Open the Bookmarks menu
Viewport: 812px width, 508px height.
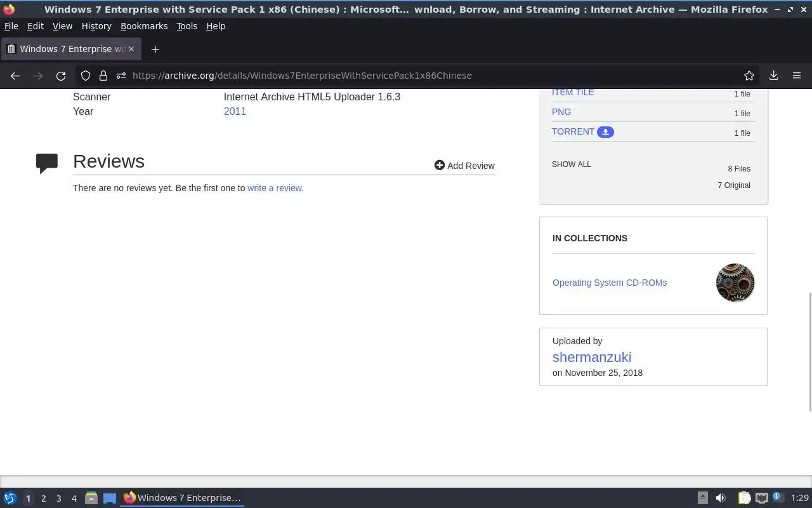(x=144, y=26)
